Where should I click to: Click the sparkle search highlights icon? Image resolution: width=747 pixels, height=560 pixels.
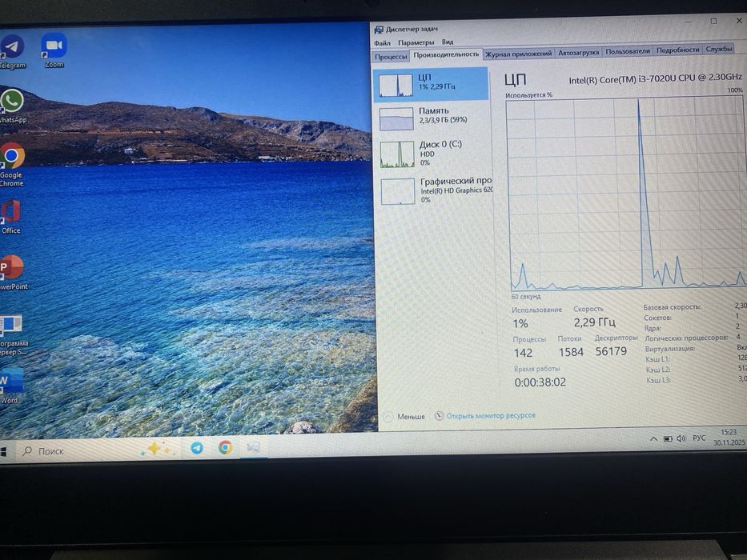pyautogui.click(x=158, y=449)
